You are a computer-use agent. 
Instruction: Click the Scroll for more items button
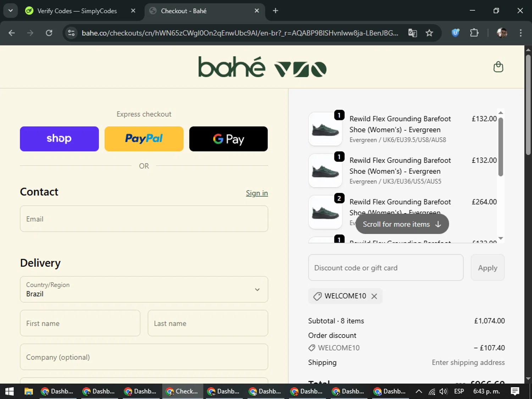click(x=402, y=224)
